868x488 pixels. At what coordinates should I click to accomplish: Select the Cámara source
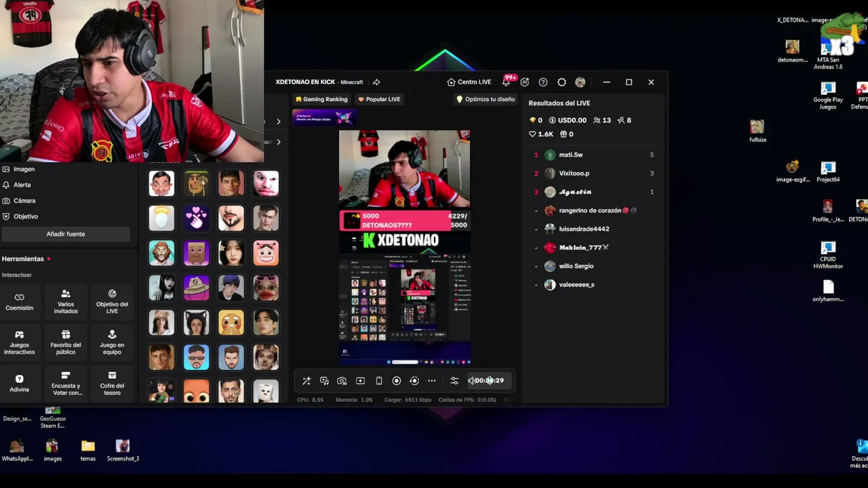(19, 201)
